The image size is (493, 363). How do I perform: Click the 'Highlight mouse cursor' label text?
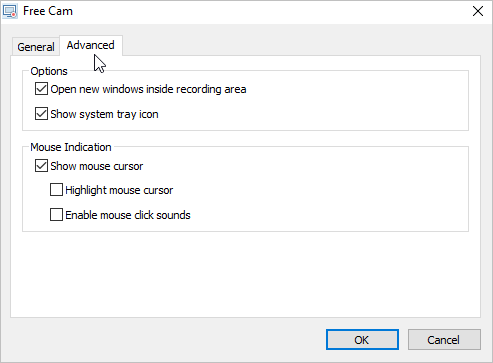click(x=119, y=190)
